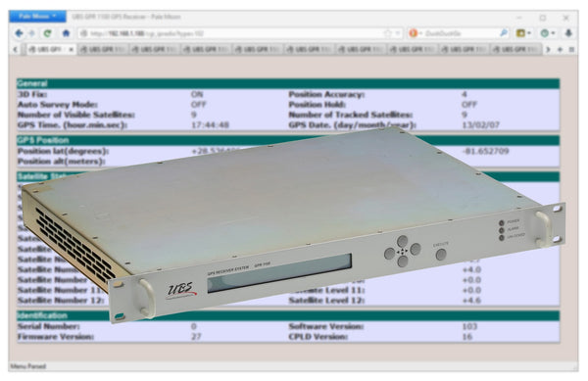Open the green round history toolbar dropdown
The image size is (588, 381).
click(548, 33)
